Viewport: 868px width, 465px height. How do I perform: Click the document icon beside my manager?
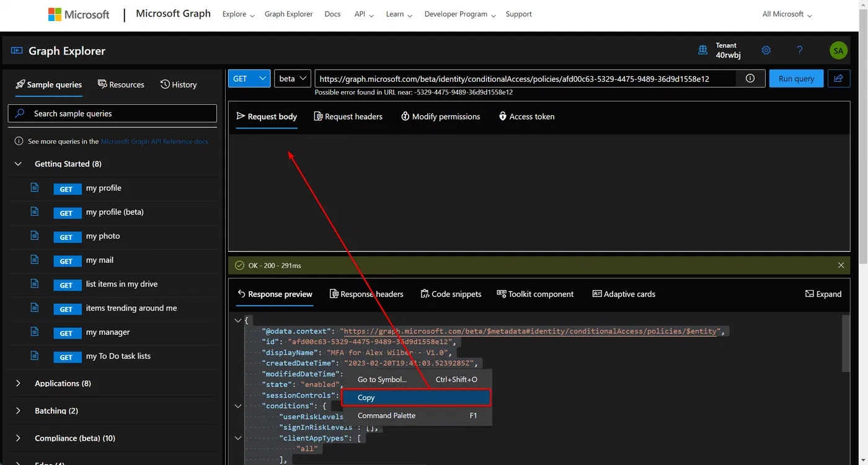pyautogui.click(x=35, y=332)
